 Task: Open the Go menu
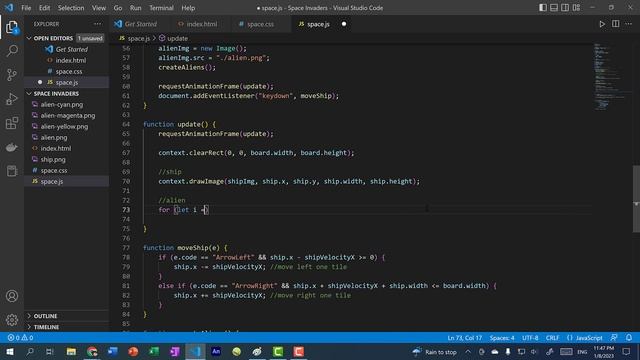point(118,8)
